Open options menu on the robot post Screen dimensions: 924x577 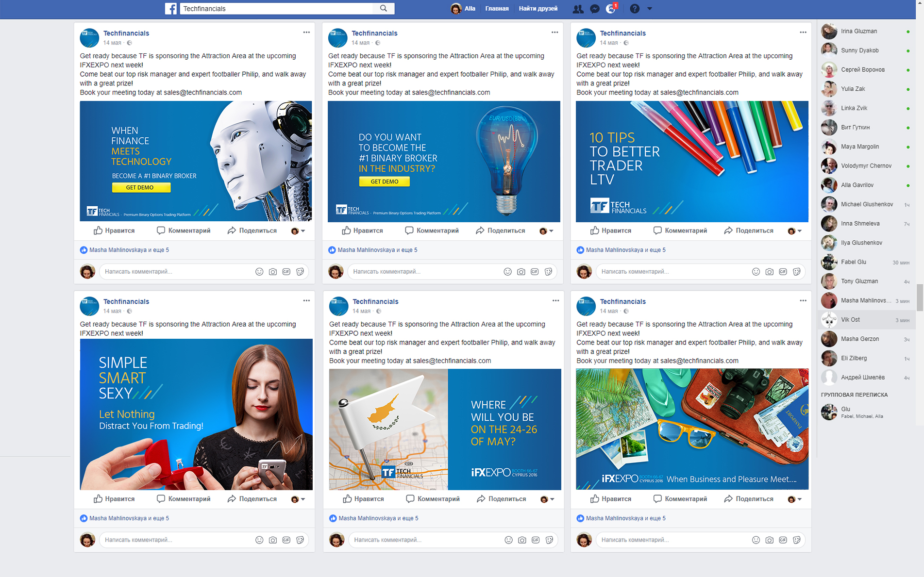pyautogui.click(x=306, y=33)
